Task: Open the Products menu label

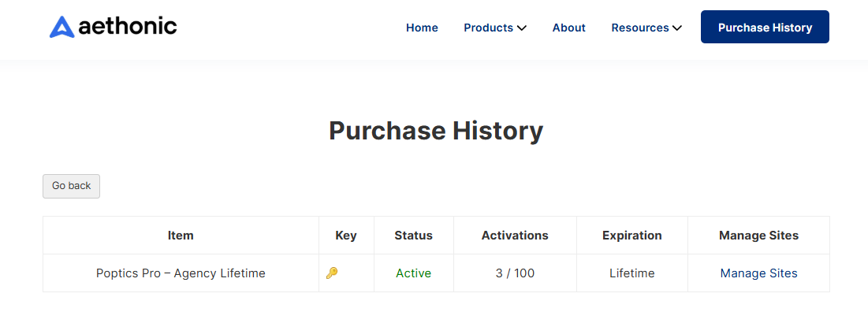Action: pyautogui.click(x=488, y=28)
